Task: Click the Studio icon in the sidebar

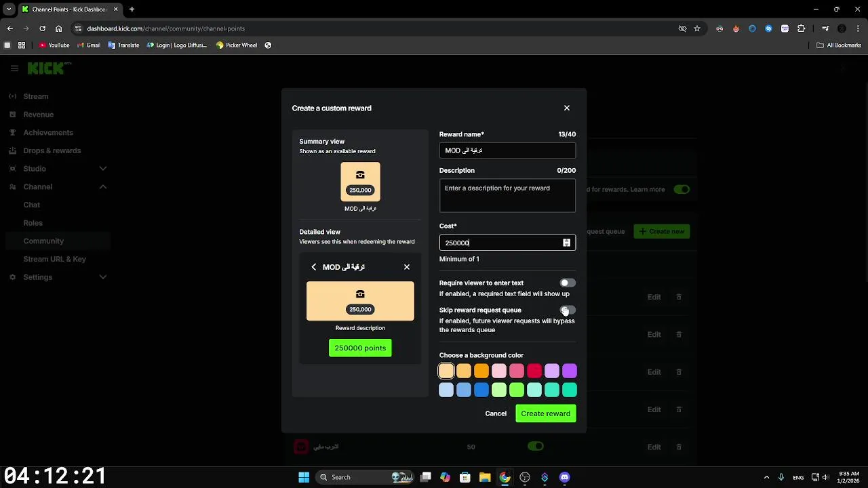Action: tap(13, 169)
